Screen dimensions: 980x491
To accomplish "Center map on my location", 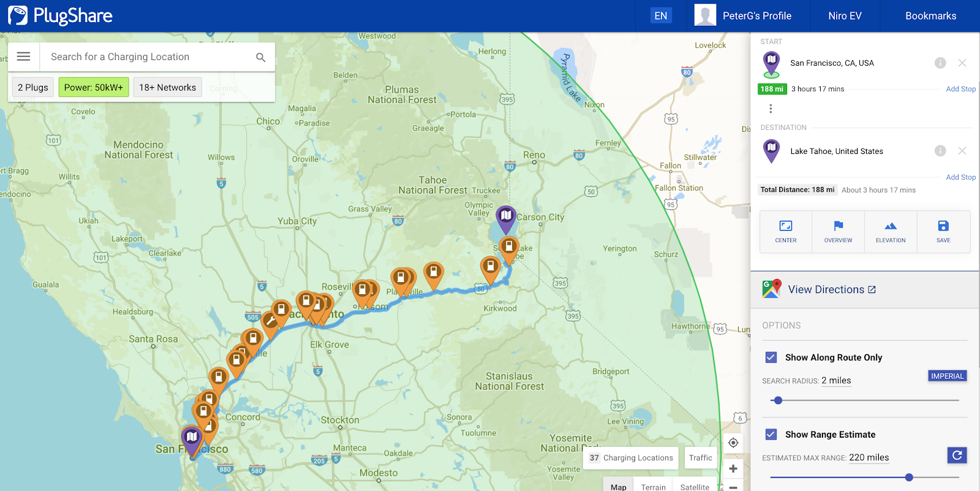I will 733,443.
